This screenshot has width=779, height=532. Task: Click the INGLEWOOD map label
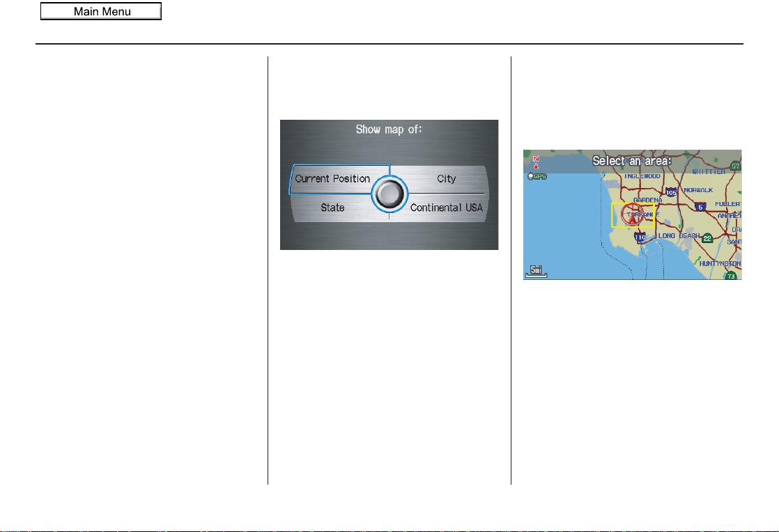642,176
